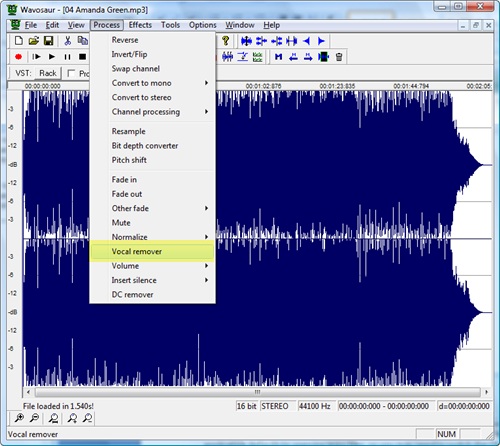500x446 pixels.
Task: Click the toolbar icon next to waveform icon
Action: click(x=243, y=57)
